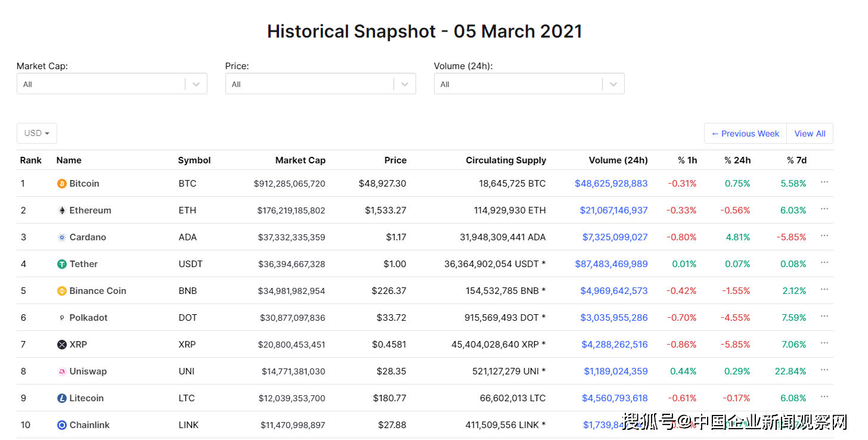Sort table by Circulating Supply header
The height and width of the screenshot is (440, 868).
[x=506, y=160]
